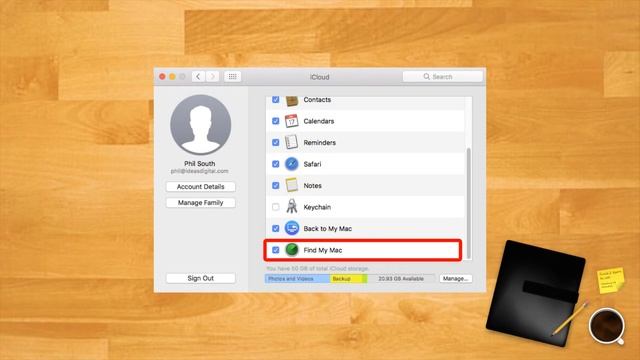This screenshot has height=360, width=640.
Task: Enable the Keychain checkbox
Action: [276, 207]
